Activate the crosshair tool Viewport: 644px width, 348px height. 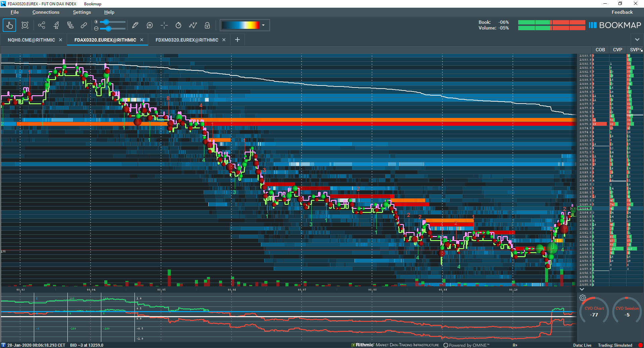(x=164, y=25)
